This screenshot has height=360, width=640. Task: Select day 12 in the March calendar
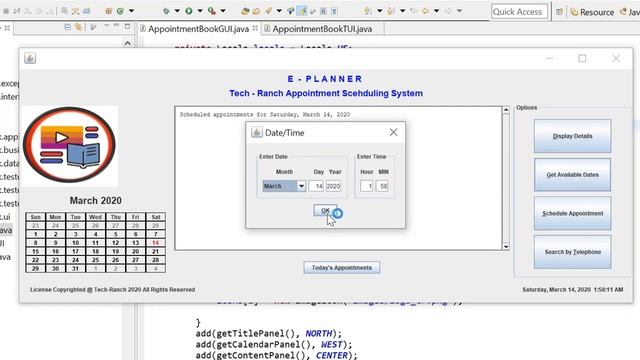pos(116,243)
